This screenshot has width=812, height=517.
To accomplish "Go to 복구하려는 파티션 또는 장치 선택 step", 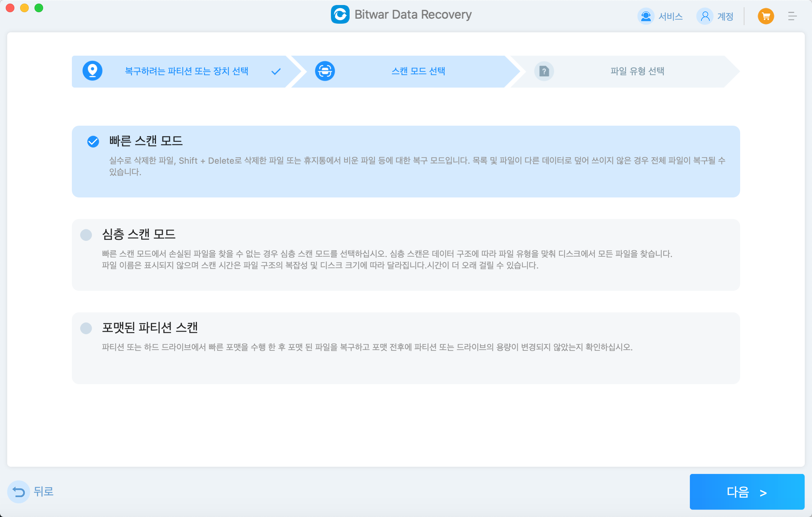I will click(186, 71).
